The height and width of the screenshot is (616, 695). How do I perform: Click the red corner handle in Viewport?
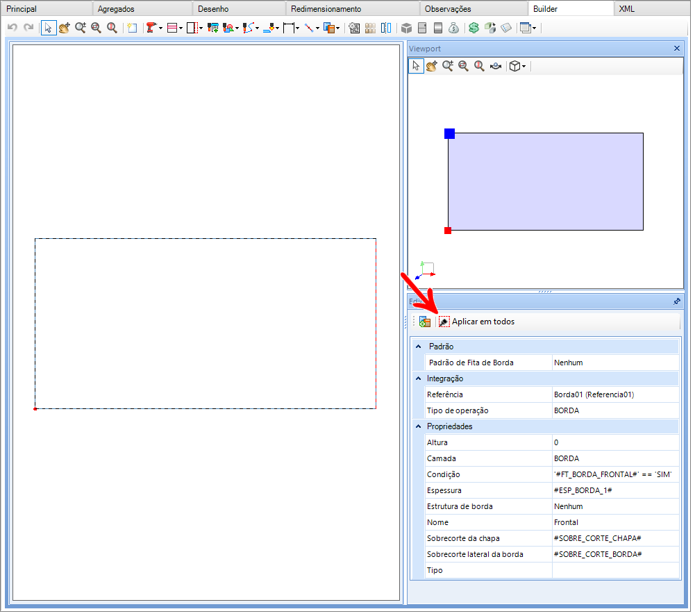pos(448,231)
